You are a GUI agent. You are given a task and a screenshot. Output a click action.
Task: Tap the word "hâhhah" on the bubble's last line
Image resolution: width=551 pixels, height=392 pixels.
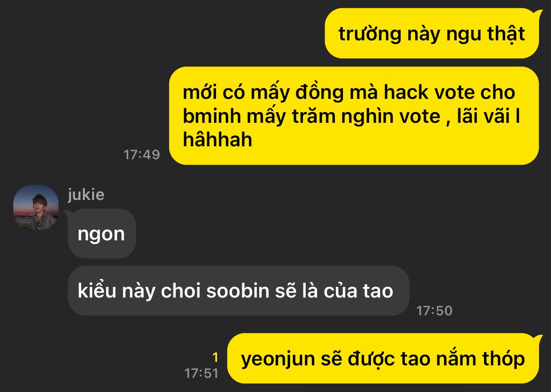coord(217,140)
